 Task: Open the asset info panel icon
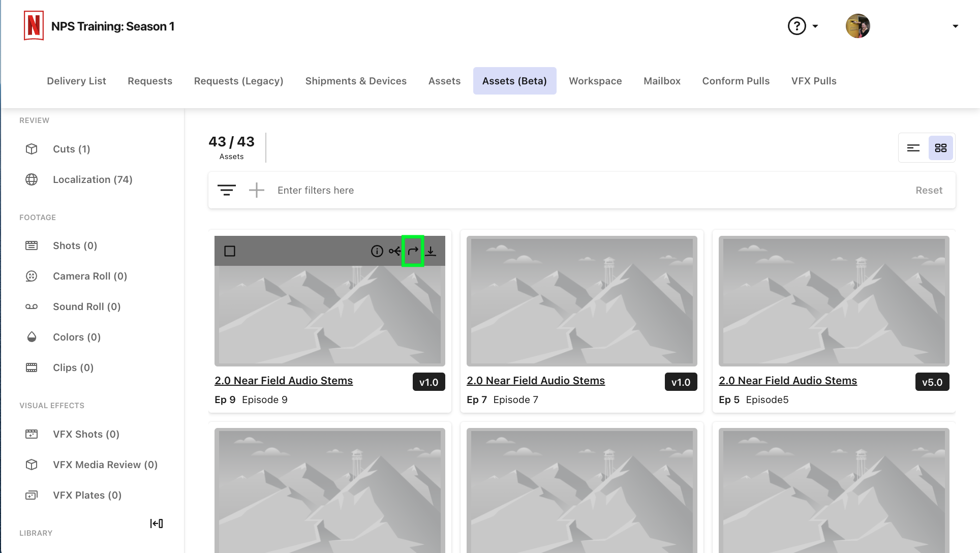[377, 251]
